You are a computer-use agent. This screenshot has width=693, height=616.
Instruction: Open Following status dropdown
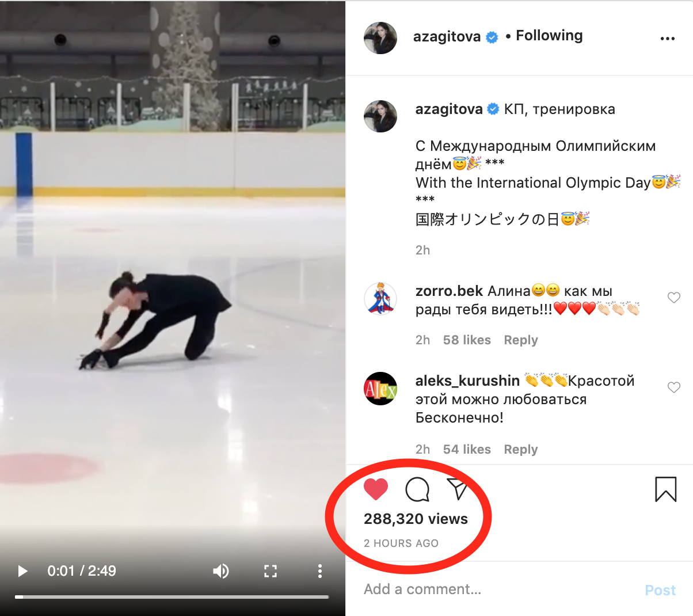point(549,36)
